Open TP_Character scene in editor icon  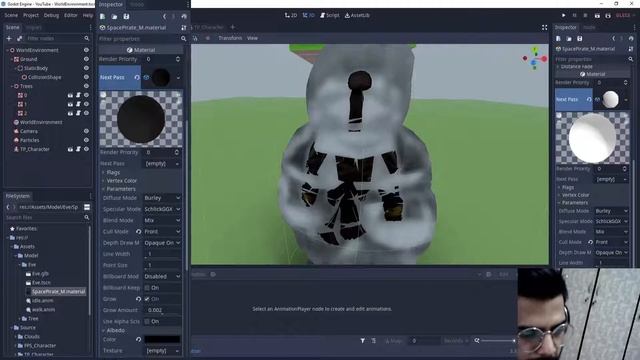[x=70, y=149]
